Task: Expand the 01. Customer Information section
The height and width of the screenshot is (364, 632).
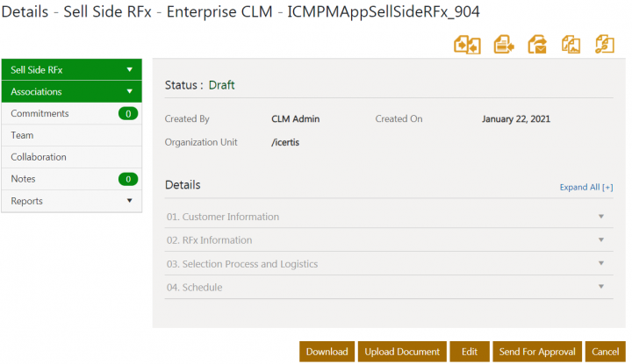Action: pos(601,217)
